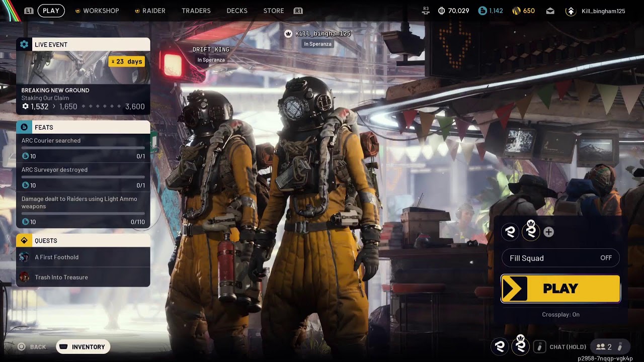Open the A First Foothold quest
Viewport: 644px width, 362px height.
[83, 257]
